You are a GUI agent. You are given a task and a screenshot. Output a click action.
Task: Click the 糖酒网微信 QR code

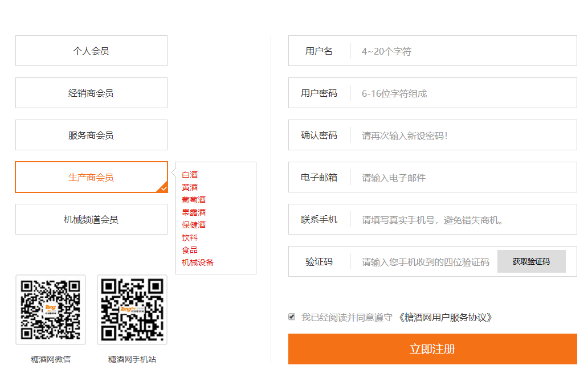click(51, 310)
